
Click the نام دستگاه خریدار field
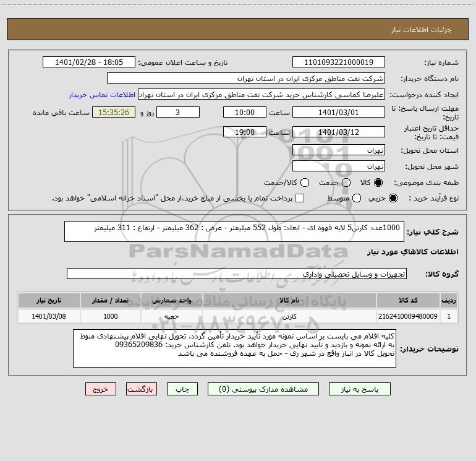246,79
